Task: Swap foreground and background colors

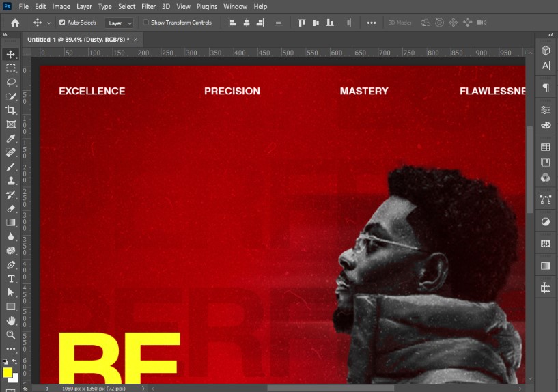Action: [x=15, y=361]
